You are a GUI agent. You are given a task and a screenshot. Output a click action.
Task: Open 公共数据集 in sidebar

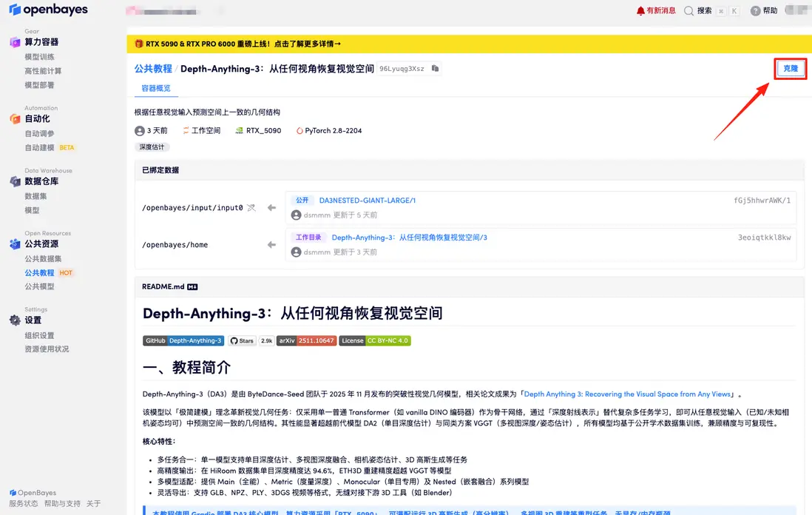click(43, 259)
